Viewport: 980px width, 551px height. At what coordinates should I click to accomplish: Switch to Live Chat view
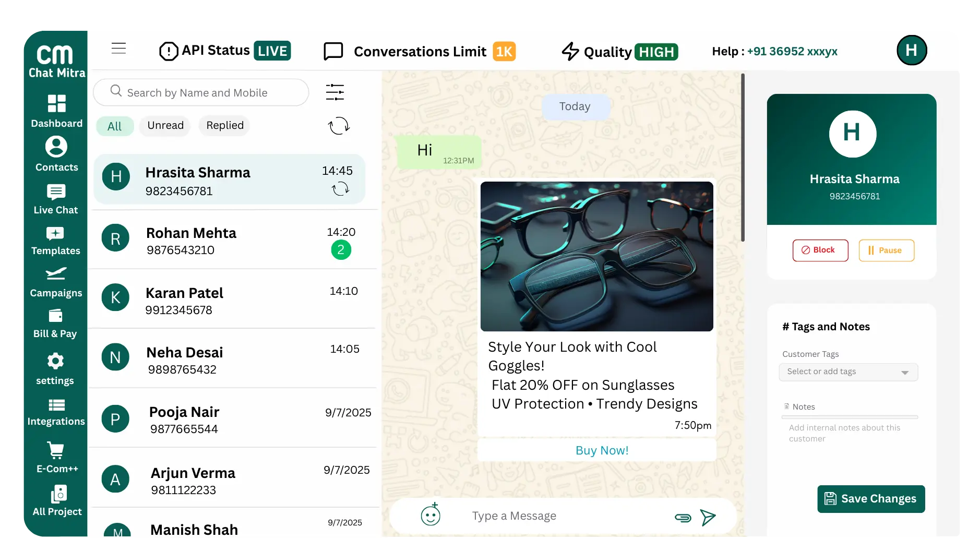[x=55, y=198]
